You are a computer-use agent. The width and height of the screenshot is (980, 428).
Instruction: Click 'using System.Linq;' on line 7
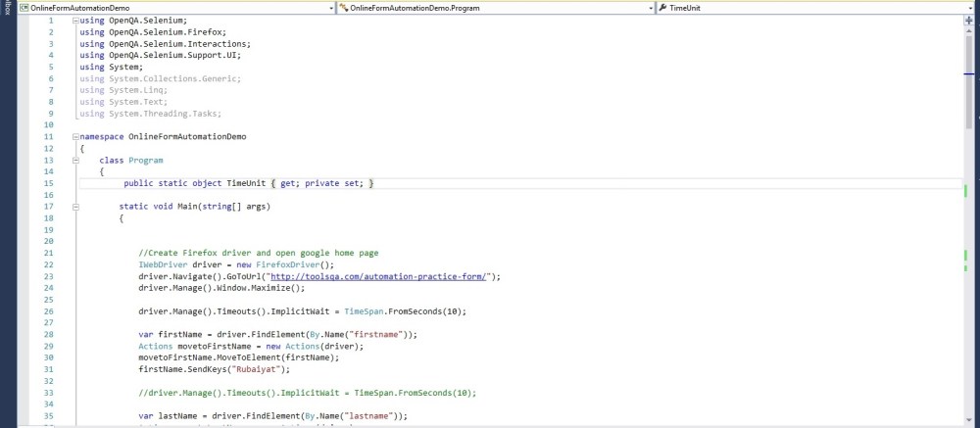point(123,91)
